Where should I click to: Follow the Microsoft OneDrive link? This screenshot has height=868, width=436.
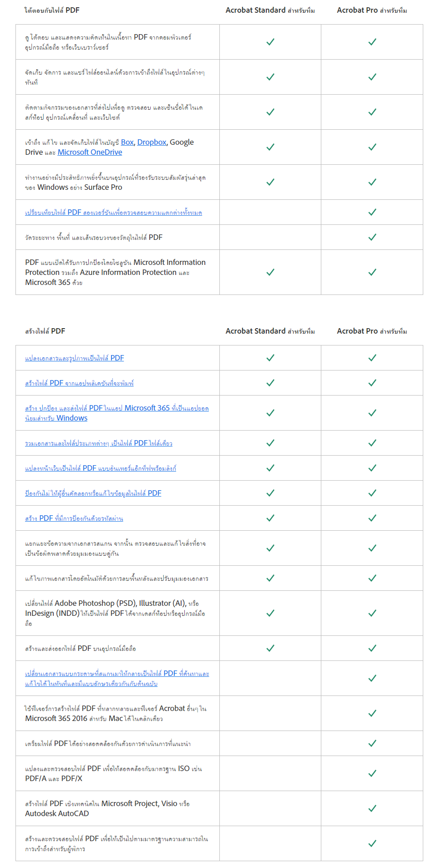pyautogui.click(x=90, y=152)
